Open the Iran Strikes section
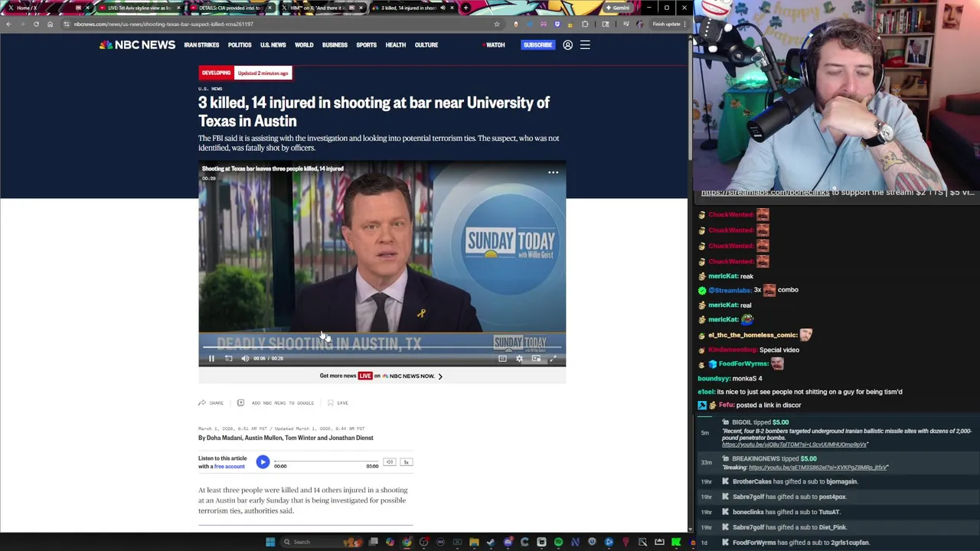This screenshot has height=551, width=980. point(201,45)
